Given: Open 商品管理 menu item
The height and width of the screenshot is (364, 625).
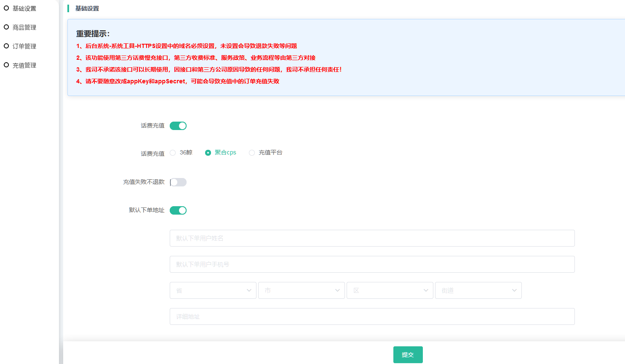Looking at the screenshot, I should (24, 27).
